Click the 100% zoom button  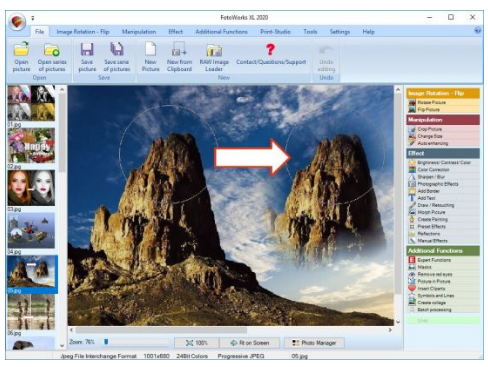pos(197,343)
